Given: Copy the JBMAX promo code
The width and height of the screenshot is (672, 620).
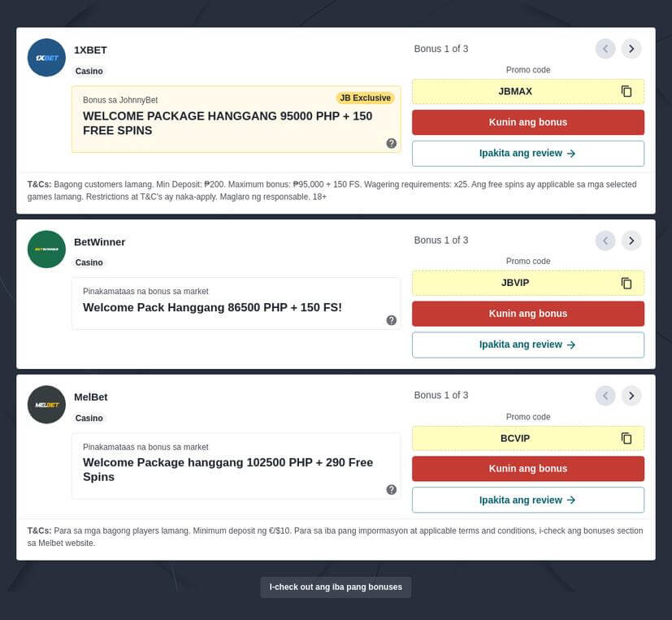Looking at the screenshot, I should [x=626, y=92].
